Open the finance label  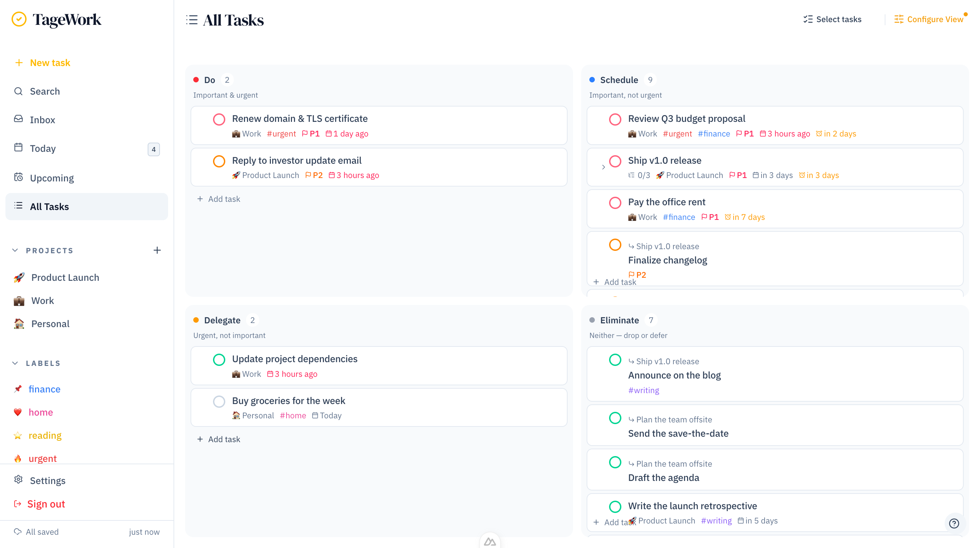point(45,389)
